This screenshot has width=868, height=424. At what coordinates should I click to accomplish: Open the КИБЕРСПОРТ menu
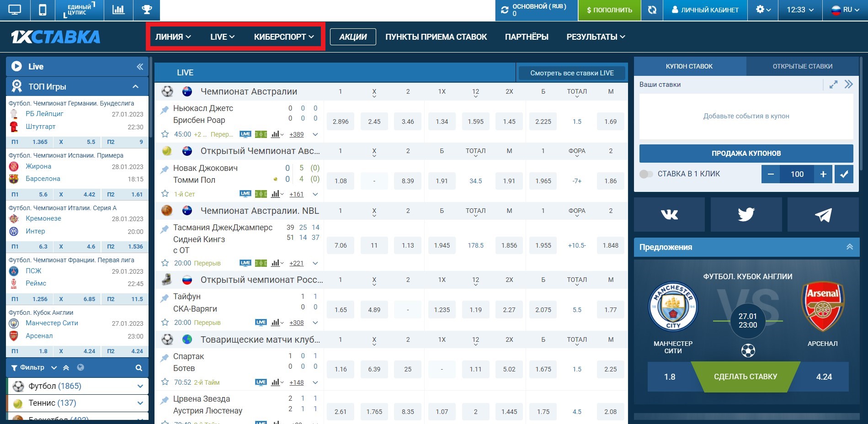click(284, 37)
